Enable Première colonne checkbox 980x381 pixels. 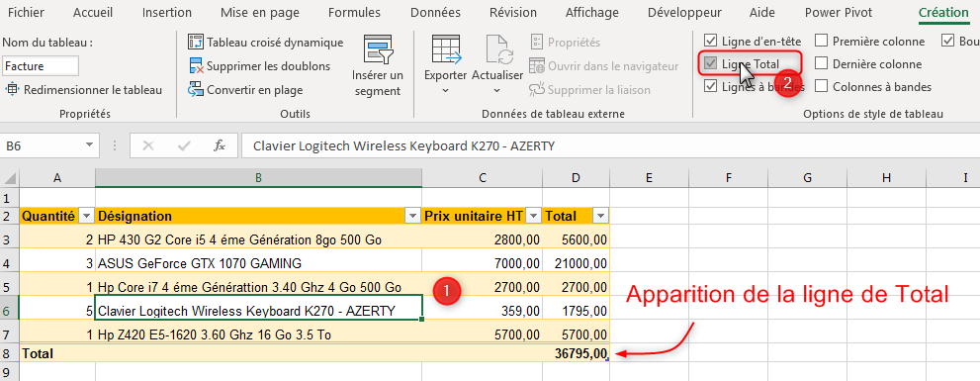point(821,42)
